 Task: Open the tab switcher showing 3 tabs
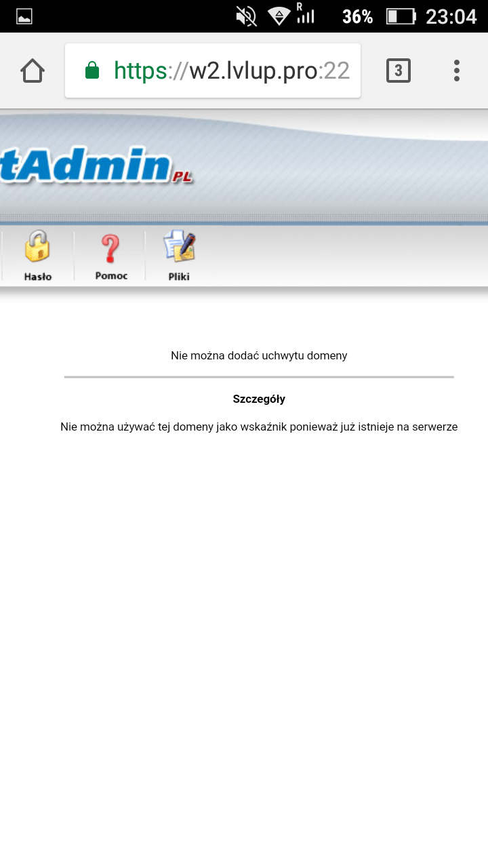point(398,71)
